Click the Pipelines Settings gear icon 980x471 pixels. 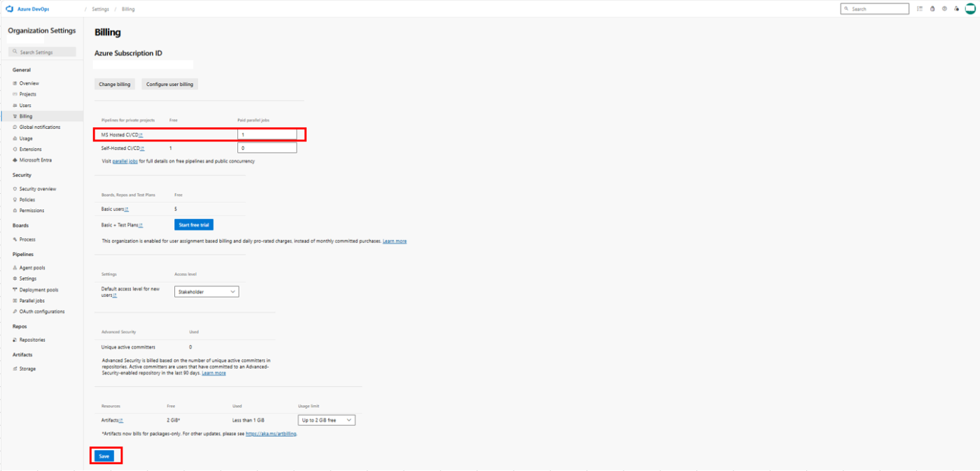(15, 279)
